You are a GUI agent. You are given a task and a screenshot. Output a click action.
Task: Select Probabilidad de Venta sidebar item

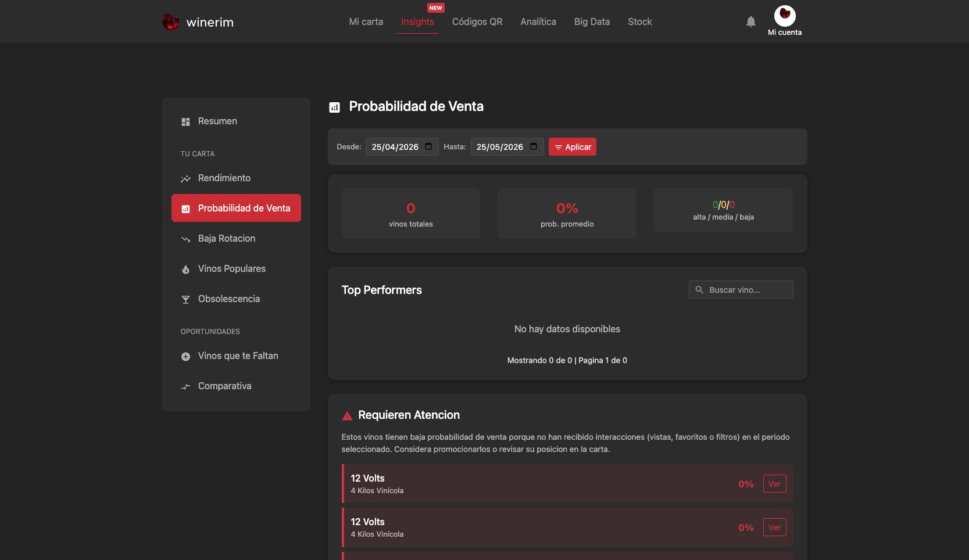tap(236, 208)
